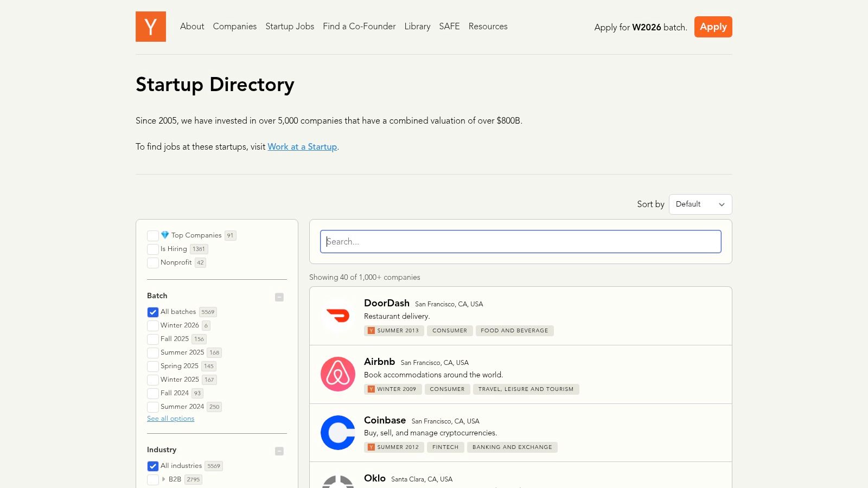
Task: Click inside the company search field
Action: click(520, 241)
